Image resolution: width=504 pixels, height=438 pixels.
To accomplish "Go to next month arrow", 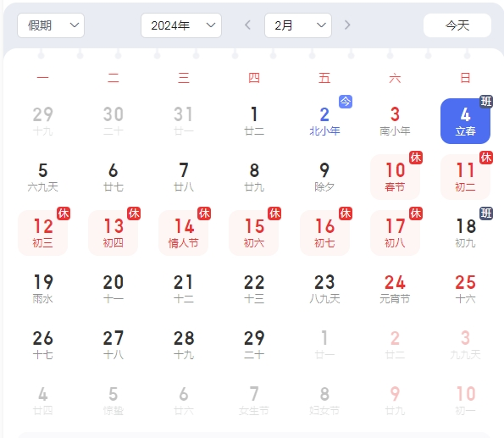I will click(x=347, y=25).
